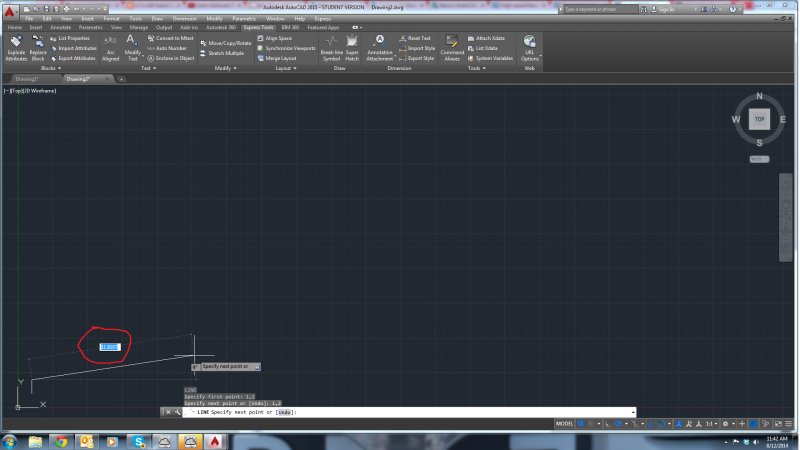Screen dimensions: 800x450
Task: Open the 1:1 annotation scale dropdown
Action: [711, 424]
